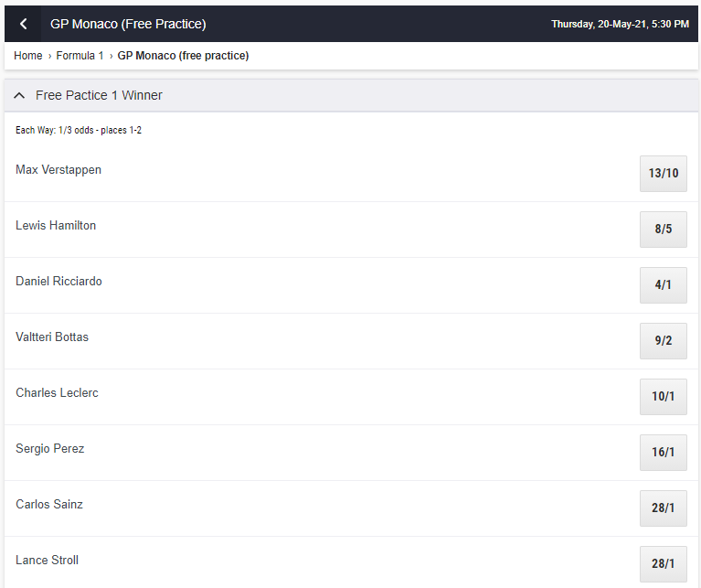Viewport: 701px width, 588px height.
Task: Go back using the header arrow
Action: pyautogui.click(x=23, y=24)
